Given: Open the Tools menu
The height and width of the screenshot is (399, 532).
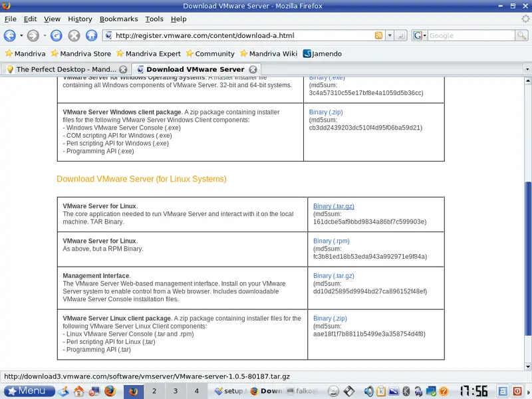Looking at the screenshot, I should (x=154, y=19).
